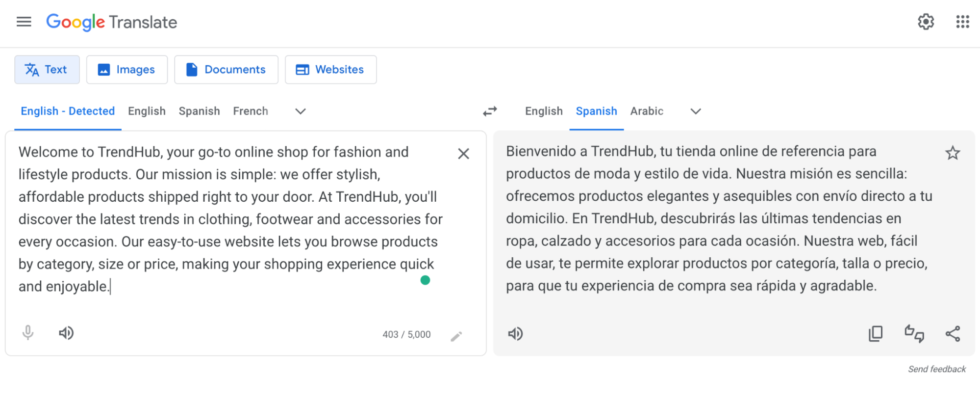Switch to Images translation mode

coord(127,70)
